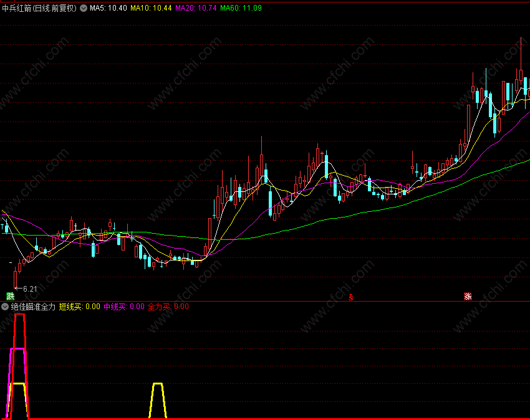The image size is (530, 420).
Task: Select the 中兵红箭(日线.前复权) stock title
Action: coord(39,8)
